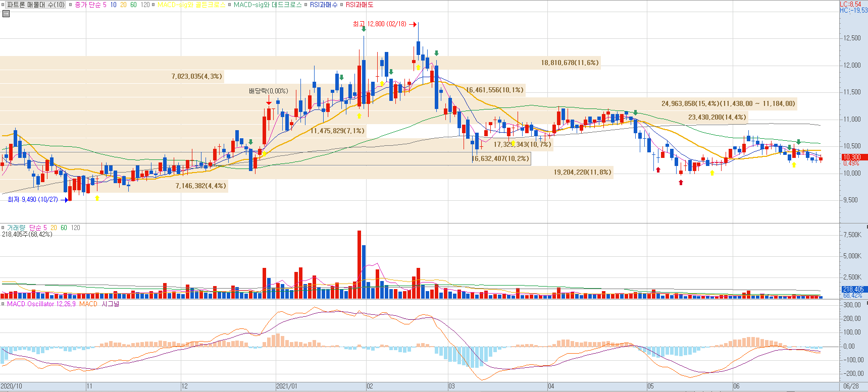
Task: Click the 최저 9,490 (10/27) low label
Action: [33, 200]
